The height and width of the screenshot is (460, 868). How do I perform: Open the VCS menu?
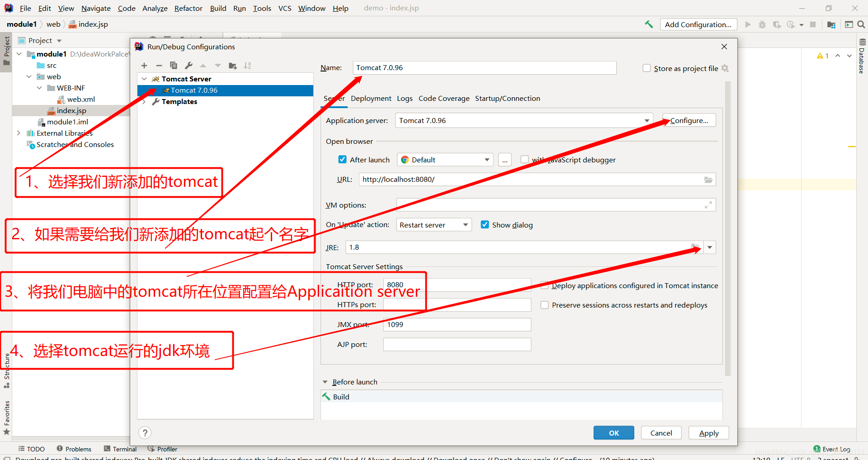pyautogui.click(x=285, y=8)
